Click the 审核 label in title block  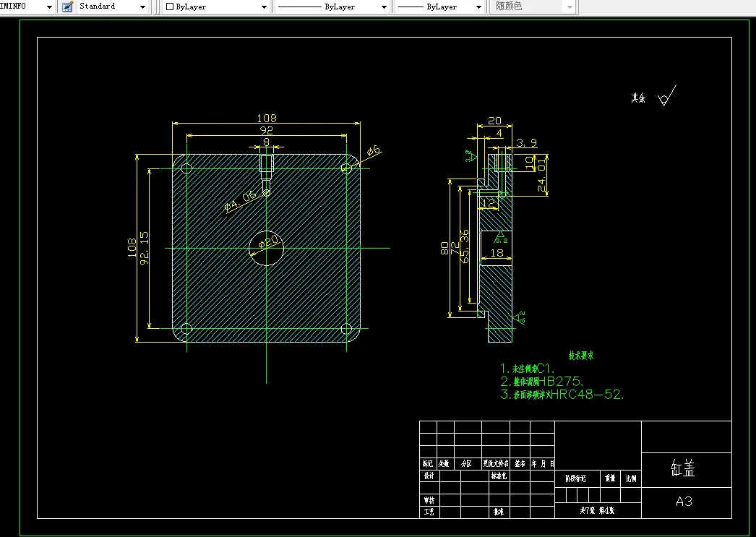click(429, 500)
